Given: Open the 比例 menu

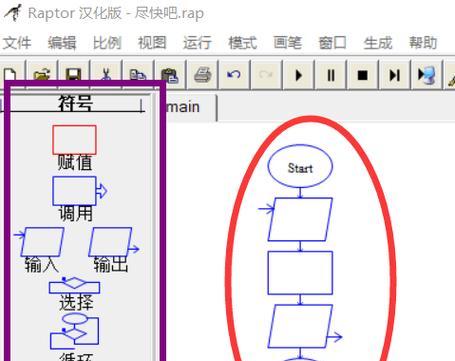Looking at the screenshot, I should click(107, 43).
